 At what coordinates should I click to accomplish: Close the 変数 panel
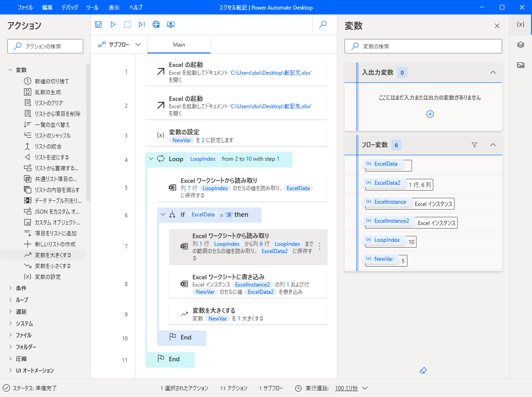click(x=497, y=26)
